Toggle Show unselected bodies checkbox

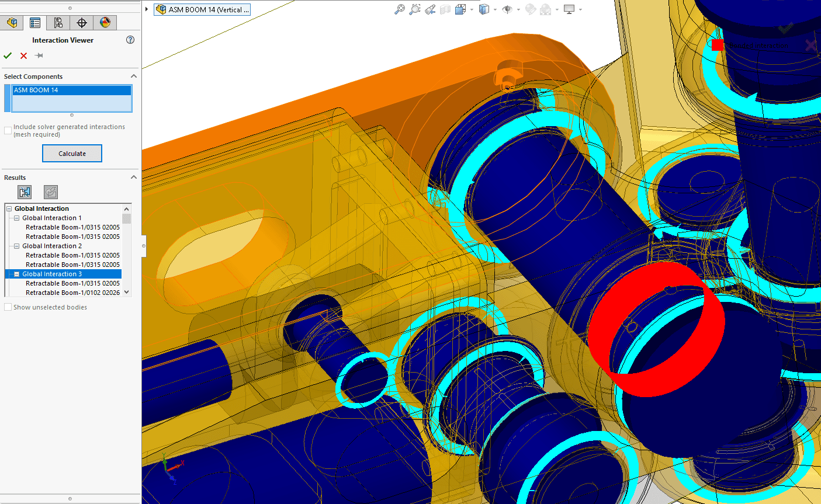8,307
